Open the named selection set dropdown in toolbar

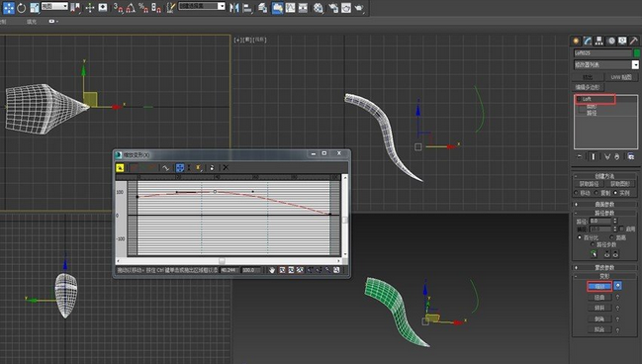coord(222,6)
